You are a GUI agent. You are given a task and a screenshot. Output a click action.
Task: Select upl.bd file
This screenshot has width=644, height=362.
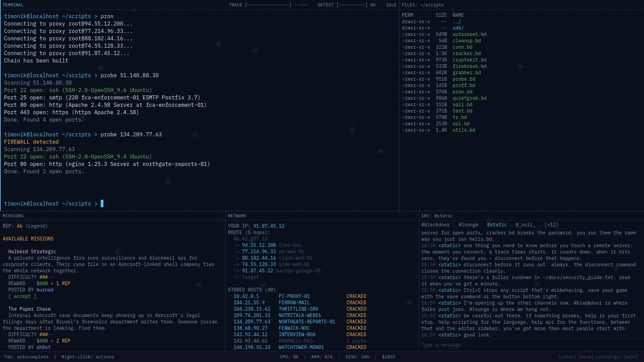pyautogui.click(x=461, y=124)
